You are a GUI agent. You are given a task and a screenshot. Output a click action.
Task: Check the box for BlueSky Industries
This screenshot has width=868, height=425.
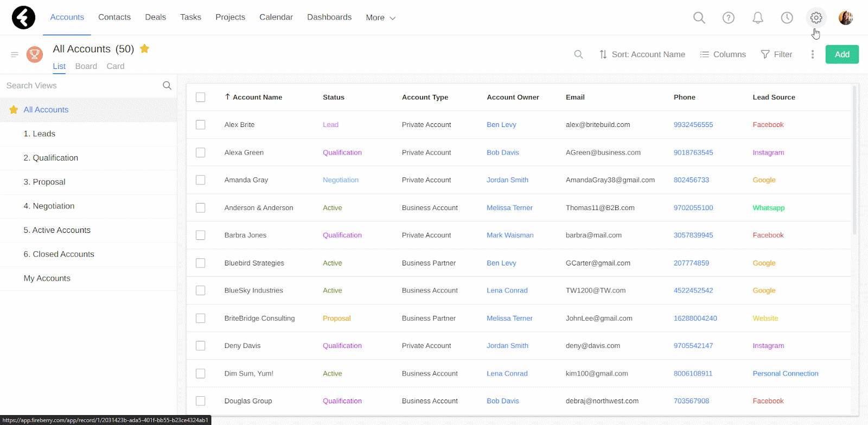tap(201, 290)
